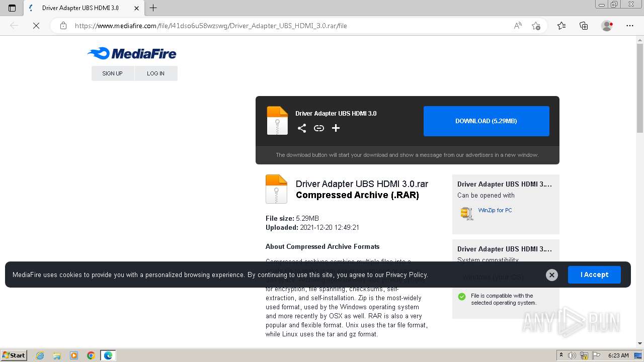This screenshot has height=362, width=644.
Task: Click the RAR file icon beside file details
Action: point(276,189)
